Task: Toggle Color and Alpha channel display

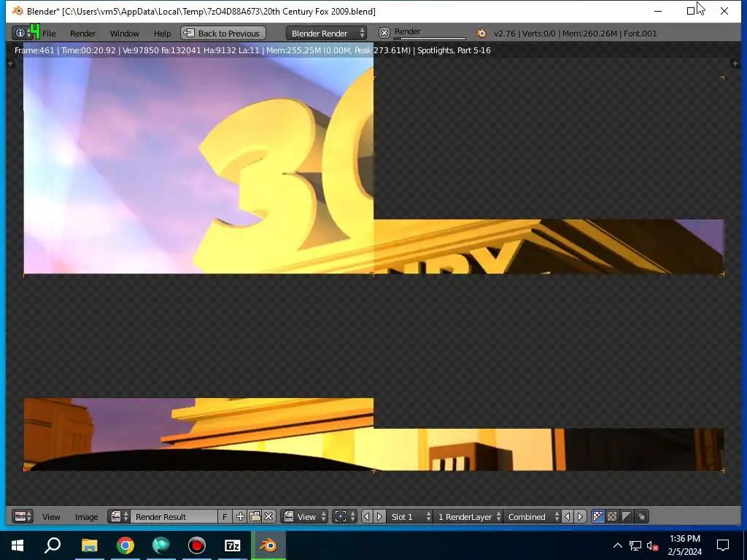Action: pyautogui.click(x=598, y=517)
